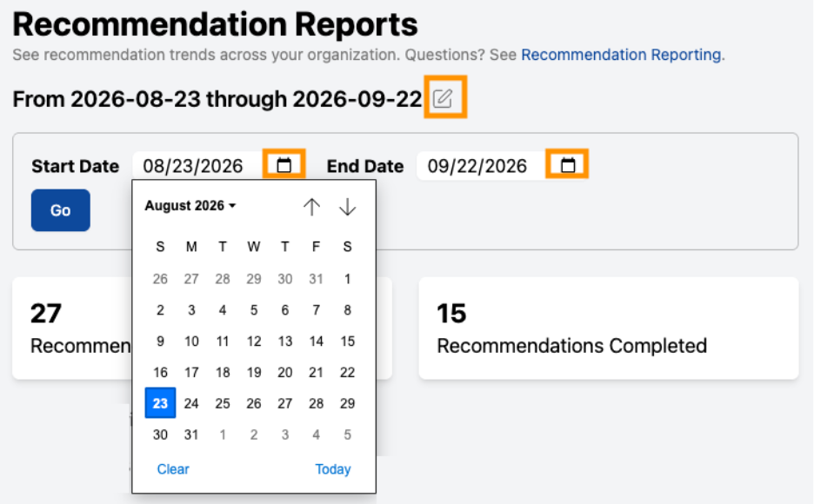Go to next month with down arrow

pyautogui.click(x=347, y=207)
